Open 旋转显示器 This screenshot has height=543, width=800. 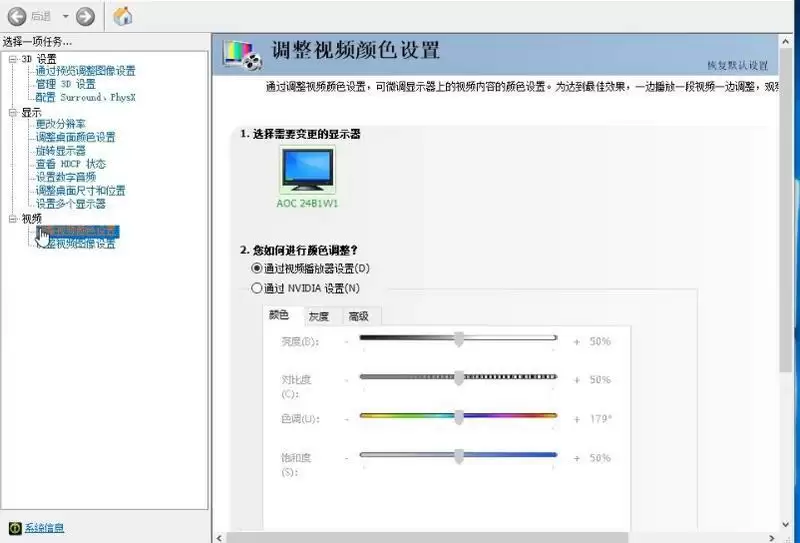[x=60, y=151]
